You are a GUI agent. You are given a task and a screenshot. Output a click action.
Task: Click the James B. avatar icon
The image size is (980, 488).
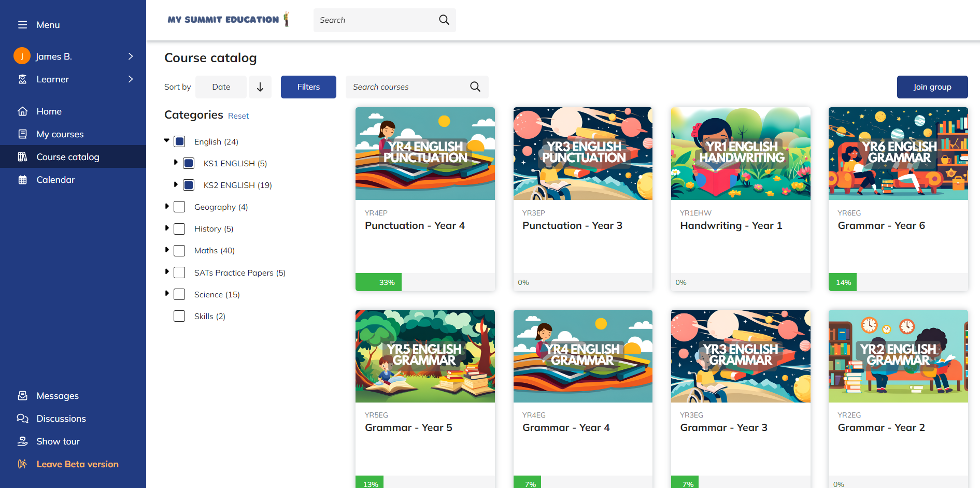click(x=22, y=56)
